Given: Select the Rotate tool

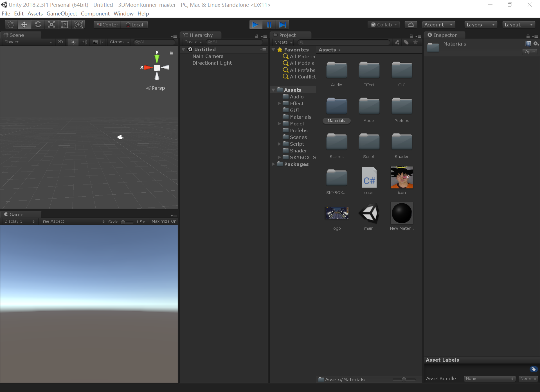Looking at the screenshot, I should tap(38, 25).
